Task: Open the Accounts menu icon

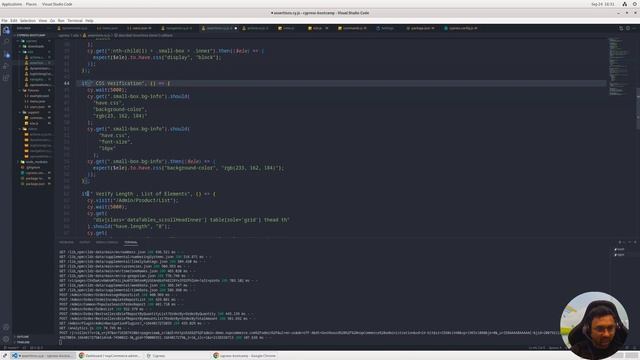Action: pyautogui.click(x=6, y=327)
